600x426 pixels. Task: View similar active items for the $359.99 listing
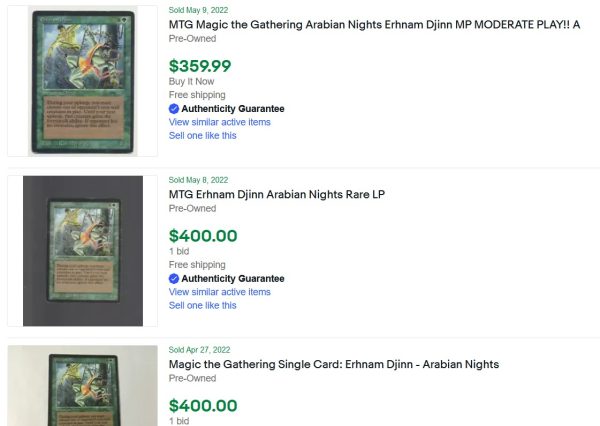pos(219,122)
